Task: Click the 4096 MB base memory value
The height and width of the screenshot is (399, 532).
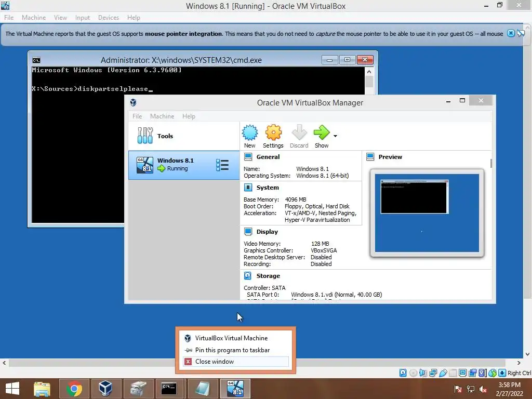Action: pos(296,199)
